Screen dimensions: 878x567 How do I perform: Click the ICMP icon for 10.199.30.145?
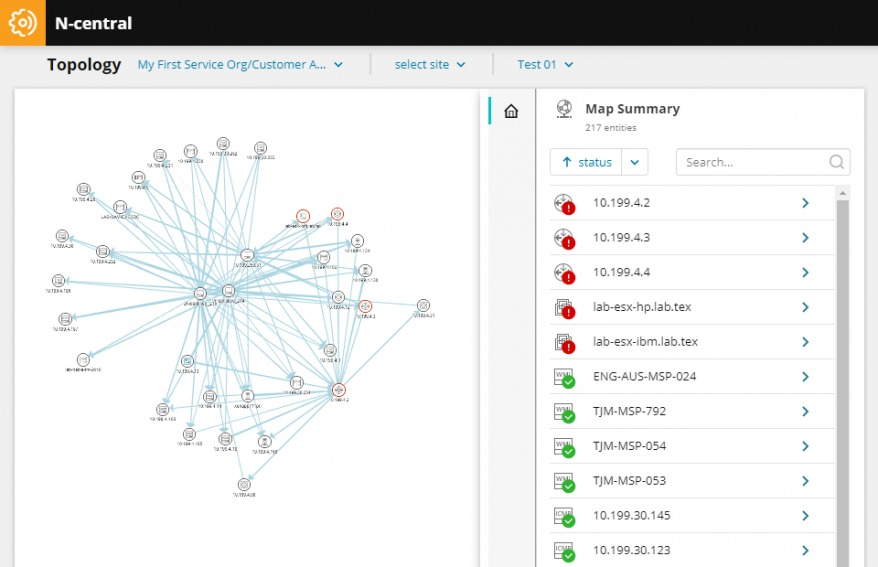point(564,516)
